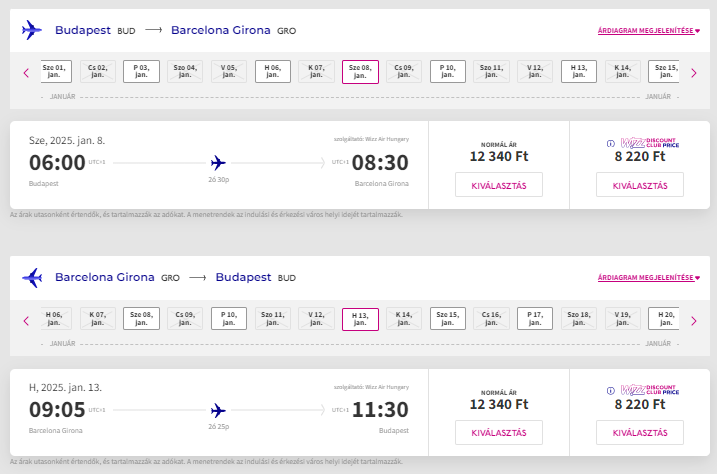This screenshot has height=474, width=717.
Task: Click the 06:00 outbound flight plane icon
Action: 219,163
